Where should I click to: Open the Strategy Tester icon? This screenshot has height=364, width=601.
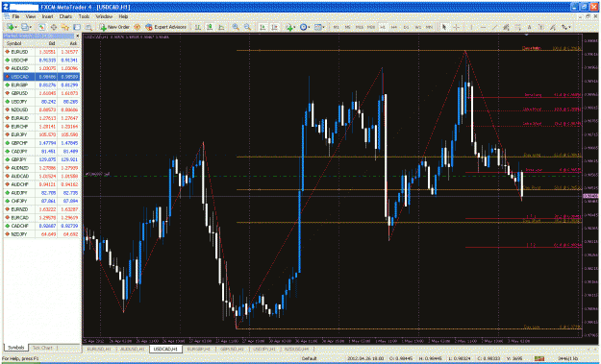pos(88,27)
